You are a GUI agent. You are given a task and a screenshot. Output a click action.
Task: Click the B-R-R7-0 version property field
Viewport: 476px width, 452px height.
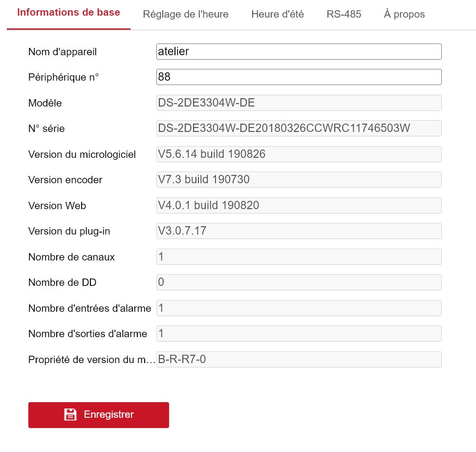[x=299, y=360]
